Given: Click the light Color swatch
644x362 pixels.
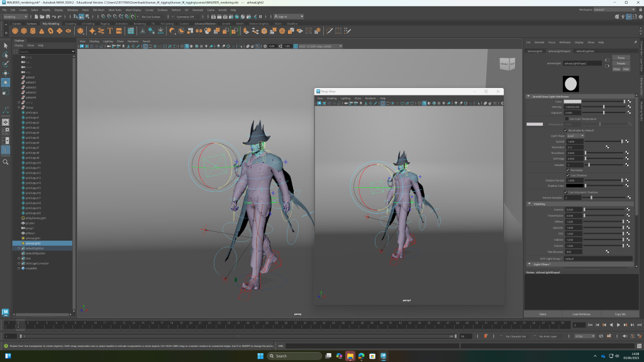Looking at the screenshot, I should click(x=572, y=101).
